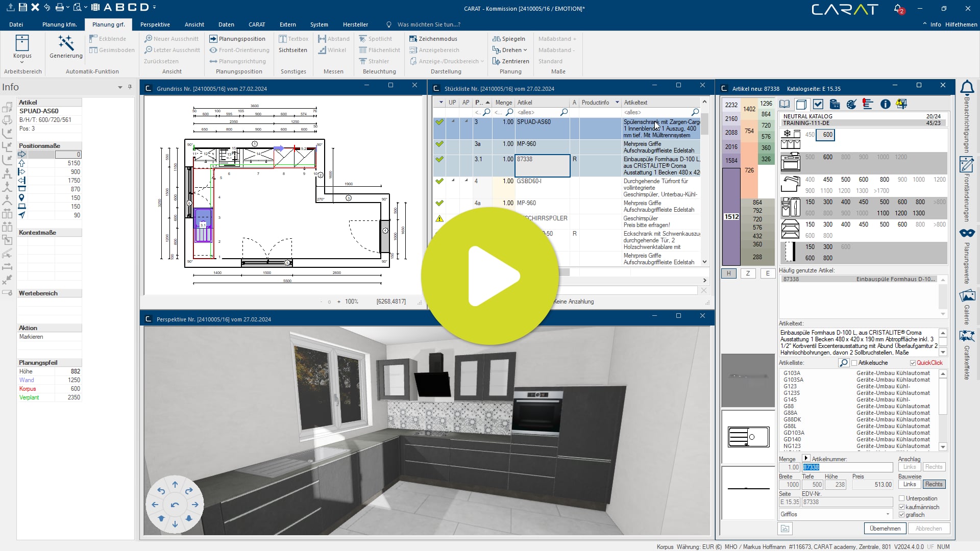This screenshot has width=980, height=551.
Task: Click the Spiegeln ribbon button
Action: (509, 39)
